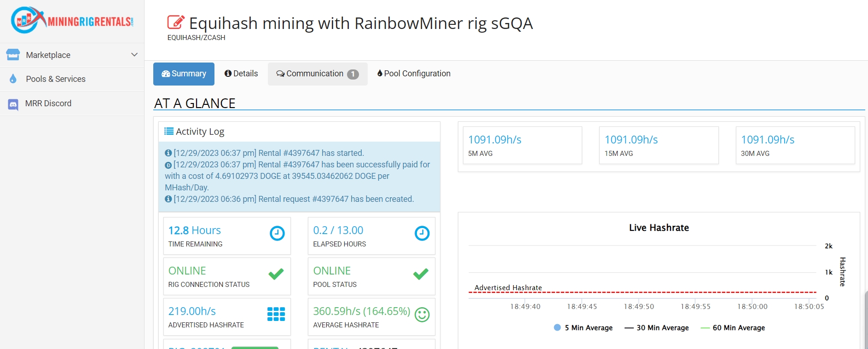The width and height of the screenshot is (868, 349).
Task: Click the Rental request #4397647 created entry
Action: coord(294,199)
